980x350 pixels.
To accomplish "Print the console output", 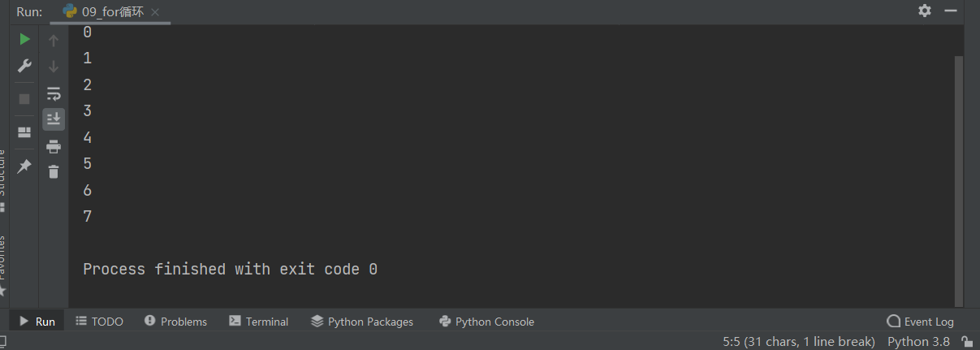I will (54, 147).
